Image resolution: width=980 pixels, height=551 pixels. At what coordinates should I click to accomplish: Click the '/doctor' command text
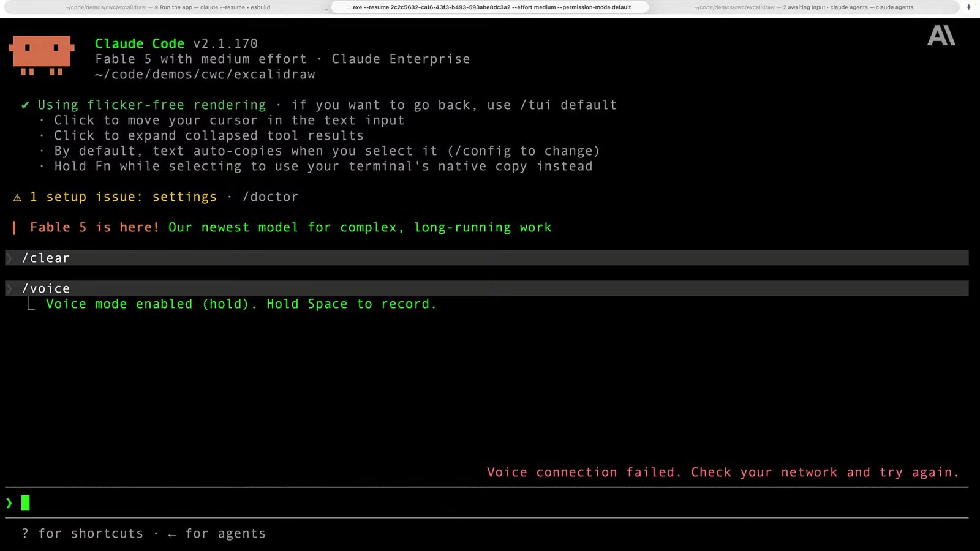coord(270,197)
